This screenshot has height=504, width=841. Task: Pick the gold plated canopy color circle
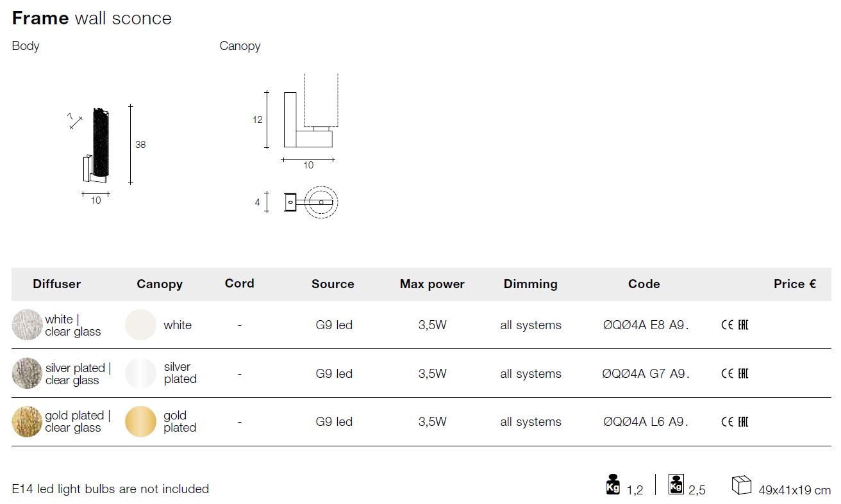coord(140,421)
